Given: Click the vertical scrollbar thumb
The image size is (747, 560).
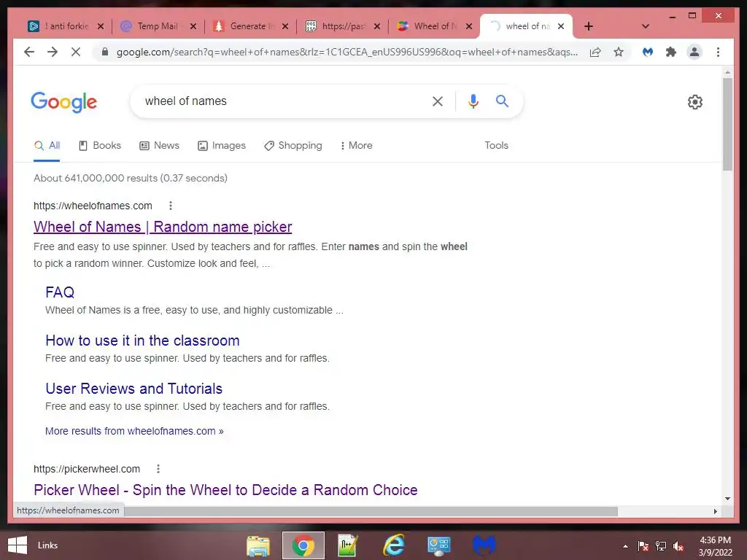Looking at the screenshot, I should pyautogui.click(x=727, y=124).
